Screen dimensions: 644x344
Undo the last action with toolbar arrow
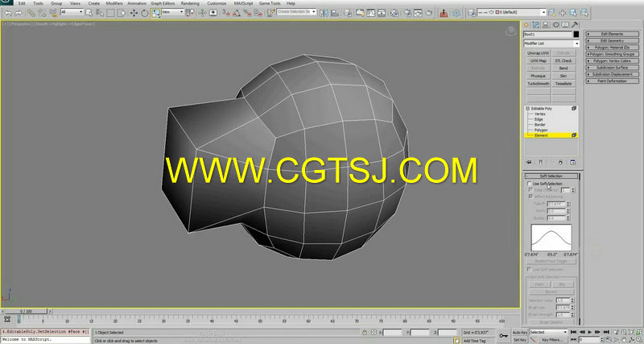coord(8,13)
